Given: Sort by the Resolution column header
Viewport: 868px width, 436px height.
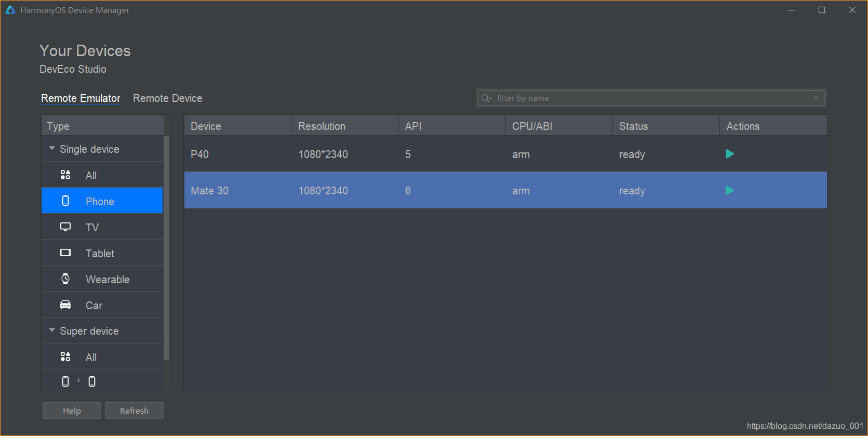Looking at the screenshot, I should (x=345, y=126).
